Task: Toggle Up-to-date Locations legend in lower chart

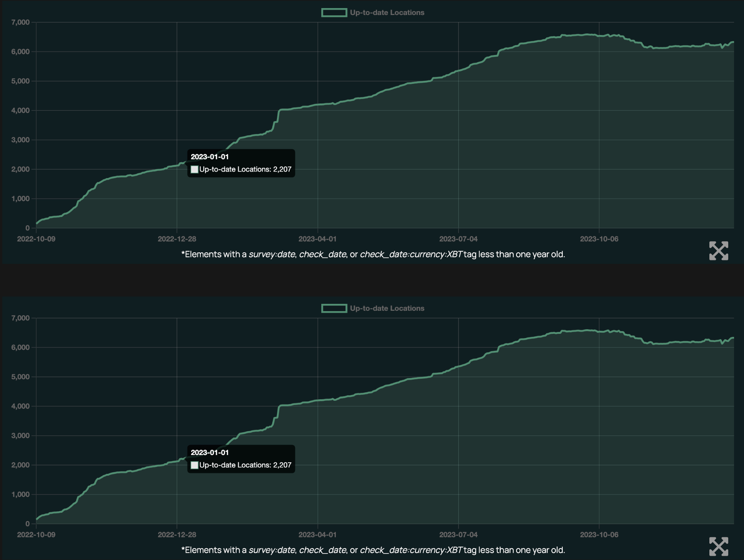Action: [x=387, y=308]
